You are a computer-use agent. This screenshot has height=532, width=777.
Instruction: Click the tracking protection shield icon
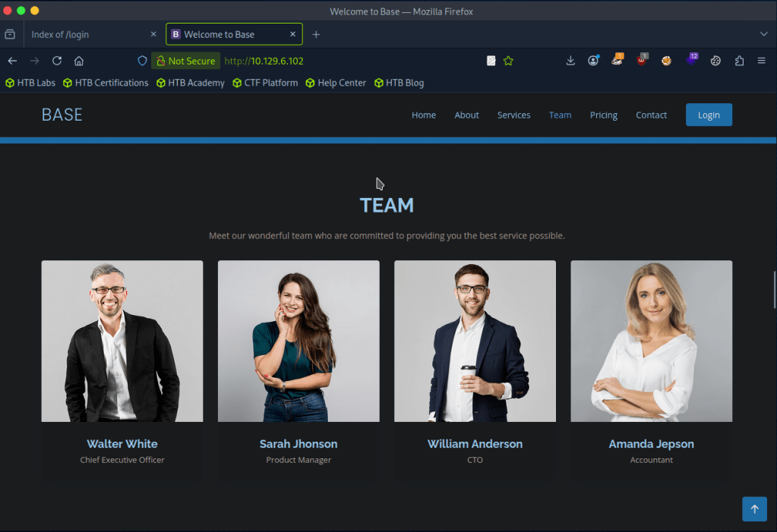pos(142,61)
